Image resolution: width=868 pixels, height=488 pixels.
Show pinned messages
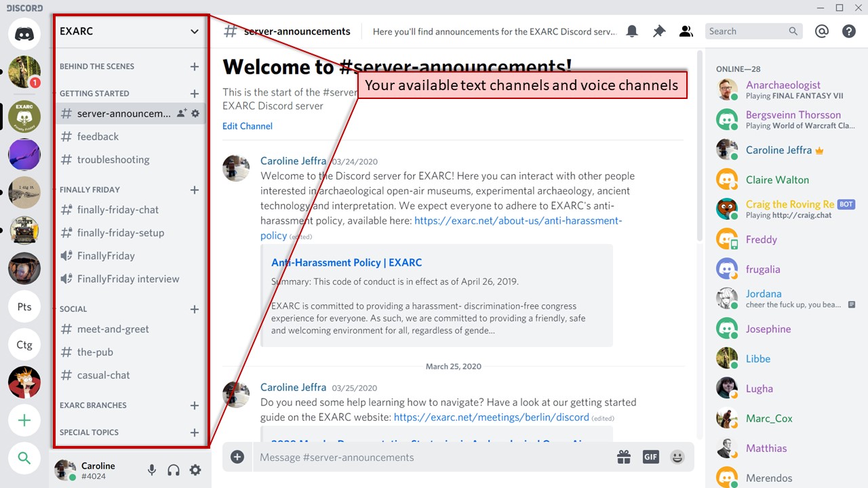(659, 31)
